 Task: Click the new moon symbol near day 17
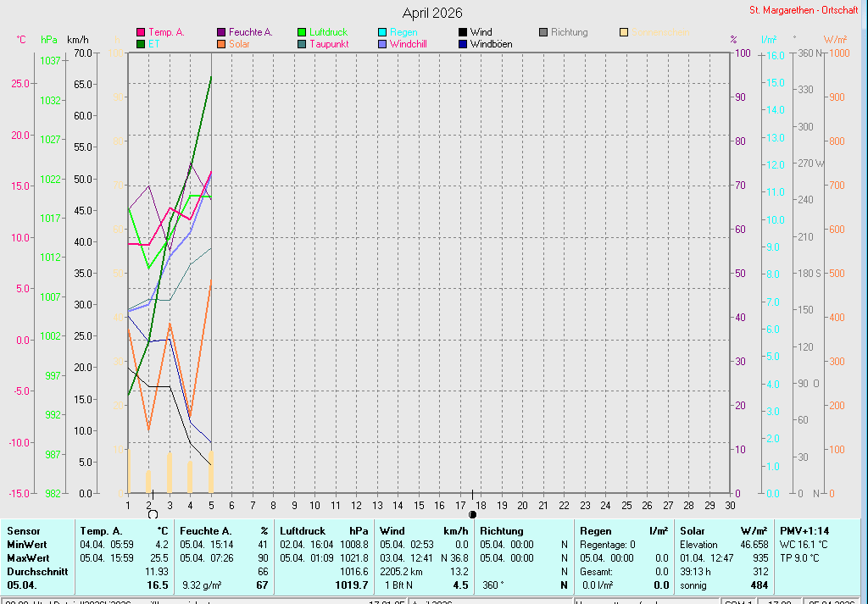(x=472, y=514)
